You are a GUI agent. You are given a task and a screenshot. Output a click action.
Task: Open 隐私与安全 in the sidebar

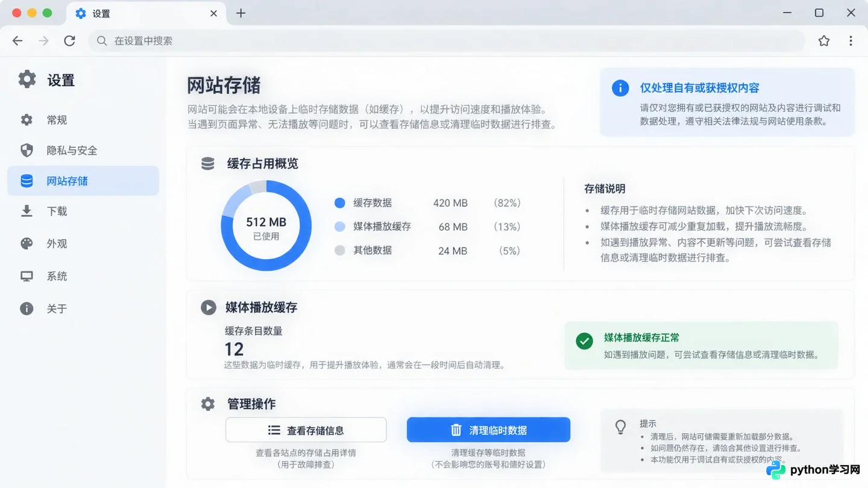pyautogui.click(x=83, y=151)
